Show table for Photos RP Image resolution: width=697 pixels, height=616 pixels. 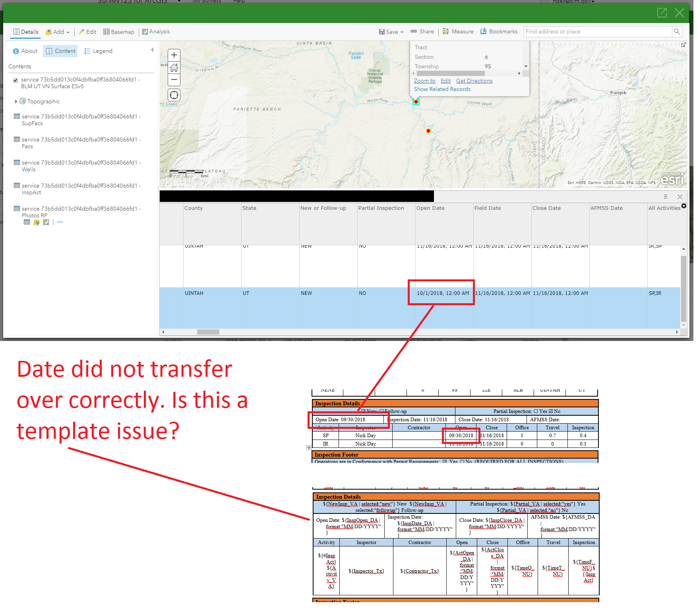pyautogui.click(x=27, y=222)
